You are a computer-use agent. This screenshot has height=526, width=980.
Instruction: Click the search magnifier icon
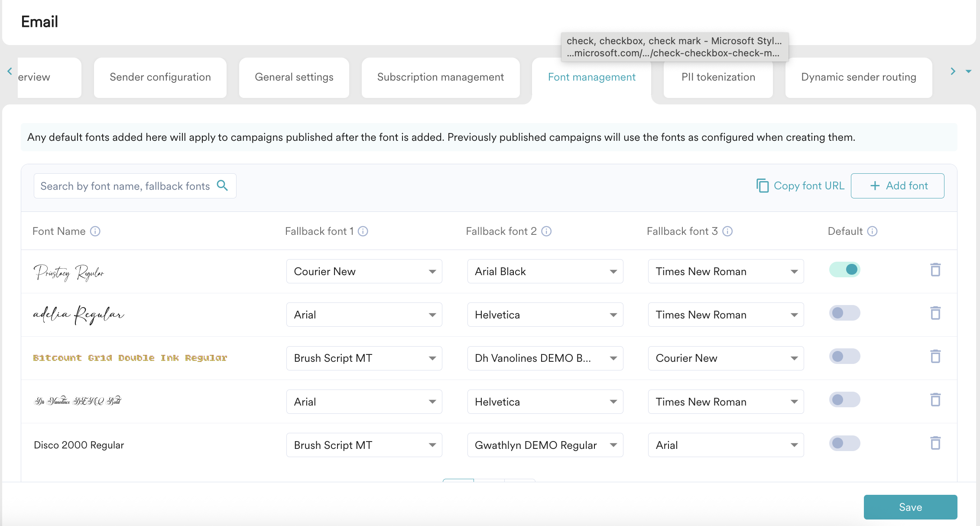click(223, 186)
